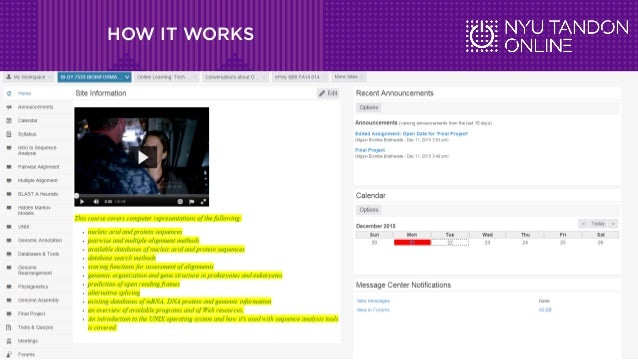Click the flag icon in video controls
The image size is (638, 360).
(192, 201)
